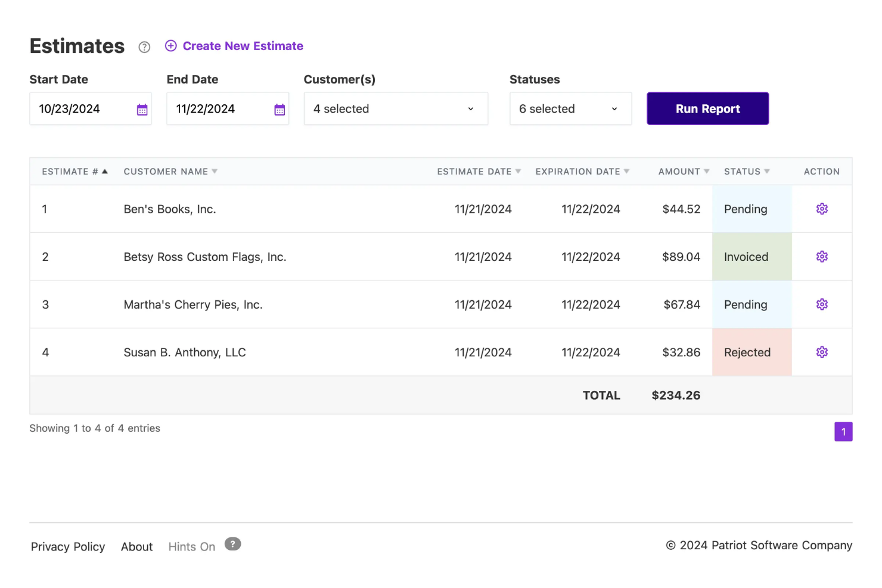Open the actions gear for Martha's Cherry Pies
This screenshot has width=882, height=588.
[x=822, y=304]
